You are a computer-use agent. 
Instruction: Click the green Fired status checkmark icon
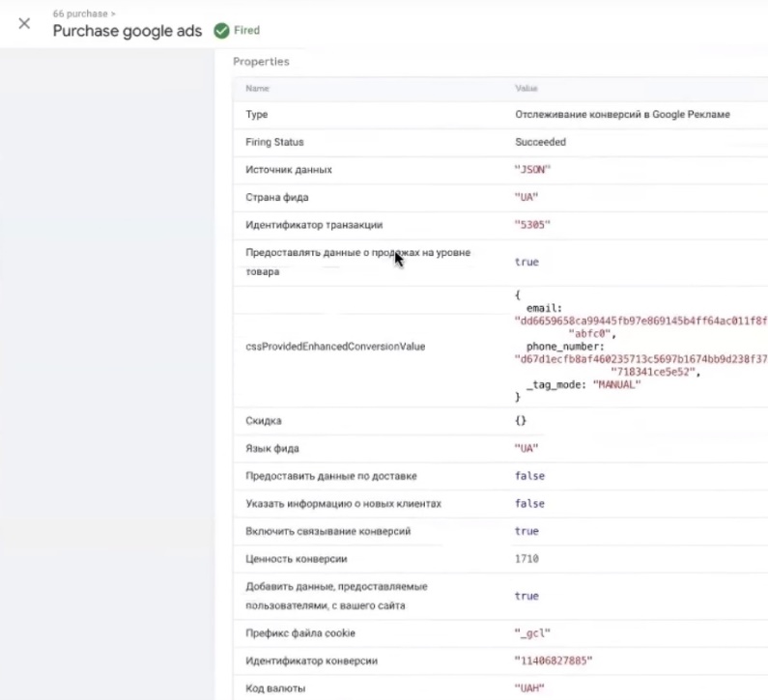point(221,31)
